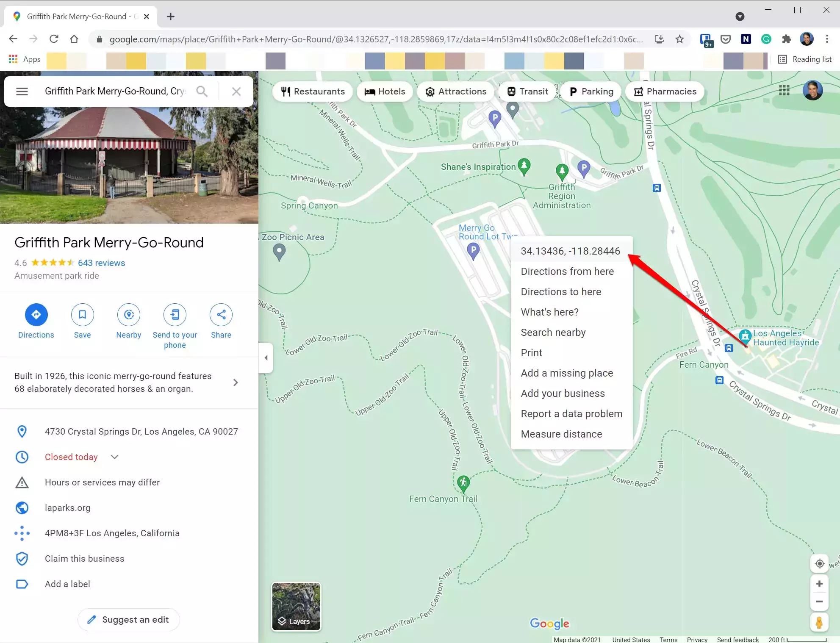Viewport: 840px width, 643px height.
Task: Zoom out with the minus button
Action: 819,601
